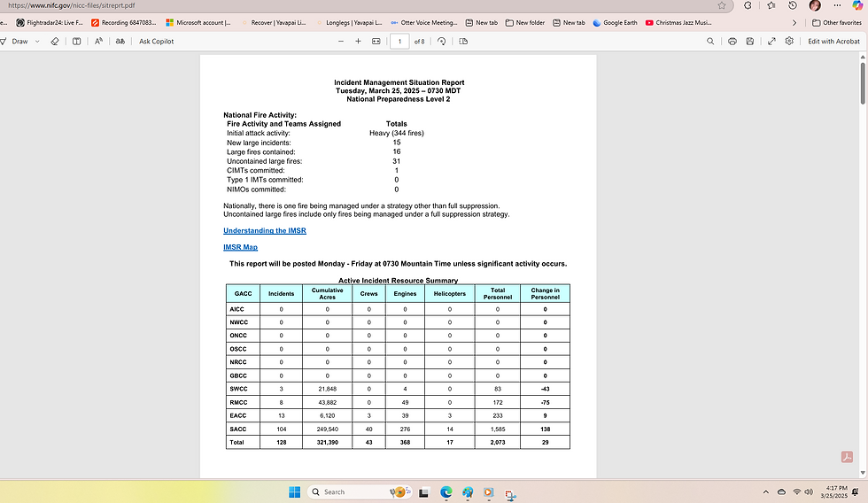Select the Erase tool
This screenshot has width=868, height=503.
[55, 42]
